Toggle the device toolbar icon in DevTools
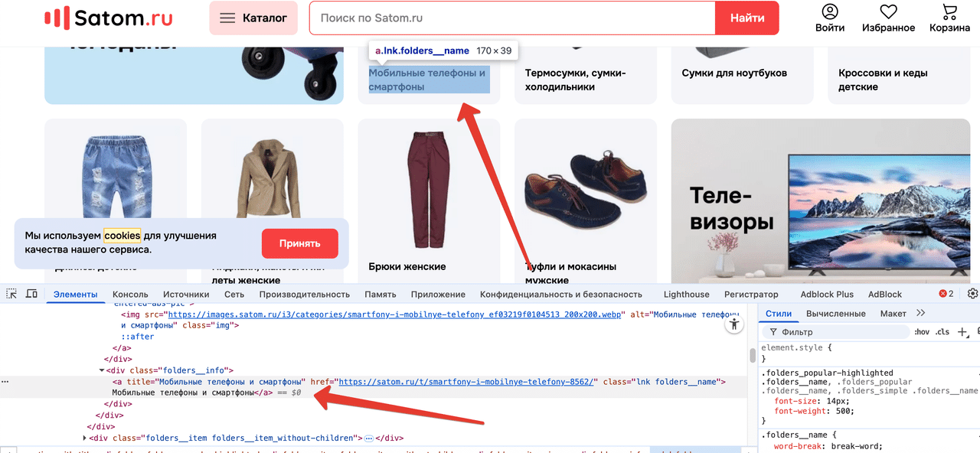 [x=31, y=294]
